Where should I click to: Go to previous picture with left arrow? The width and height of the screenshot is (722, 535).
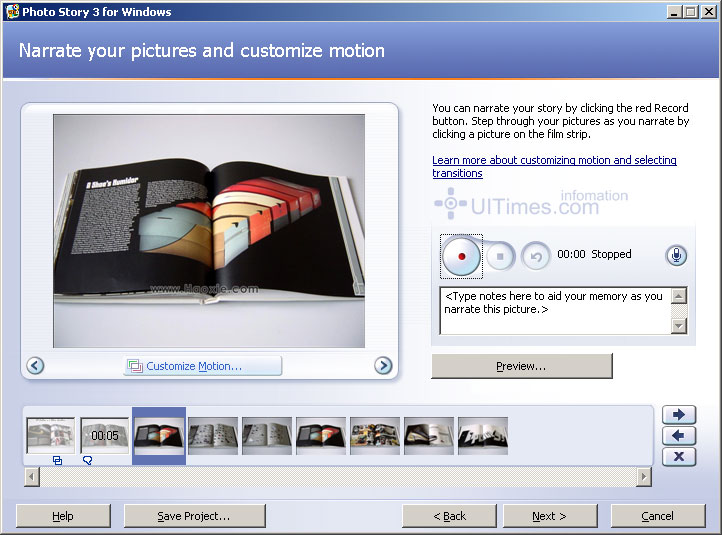[x=36, y=366]
